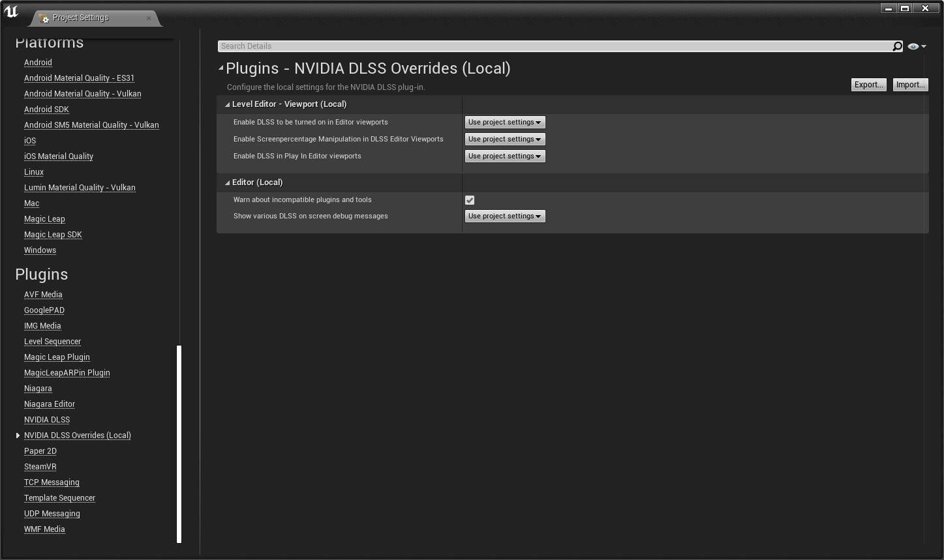Image resolution: width=944 pixels, height=560 pixels.
Task: Open the Magic Leap Plugin settings
Action: tap(57, 357)
